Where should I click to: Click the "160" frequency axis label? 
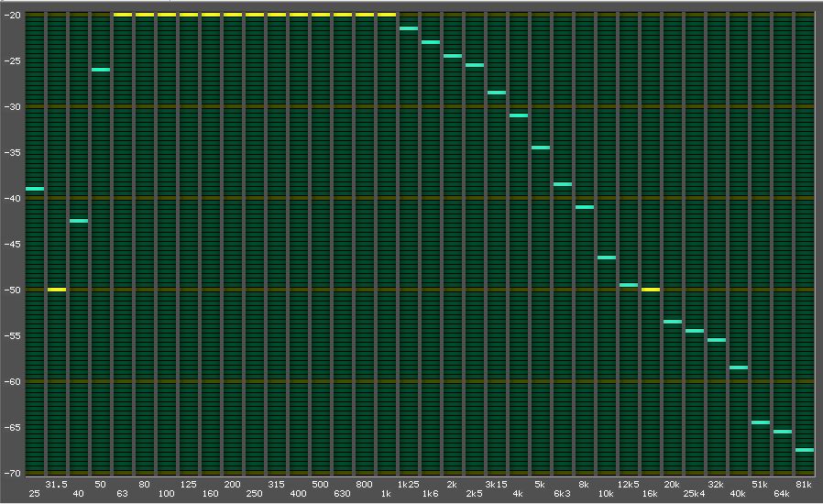coord(211,494)
